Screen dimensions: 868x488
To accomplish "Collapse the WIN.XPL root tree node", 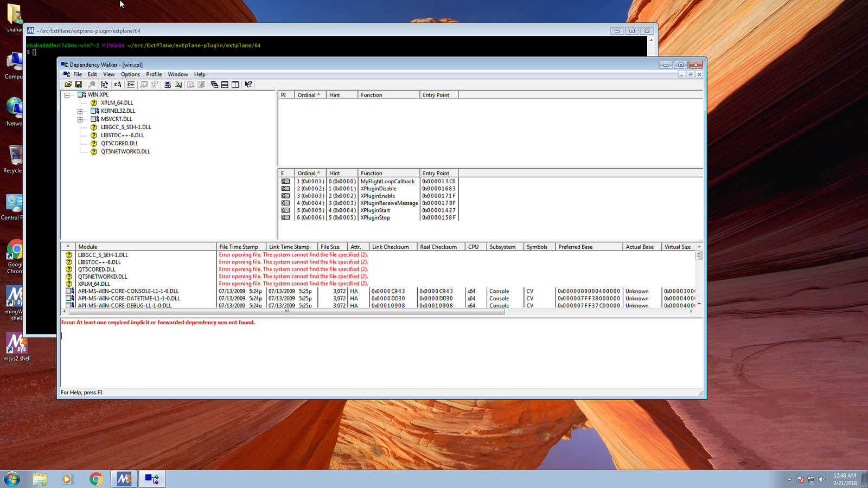I will (67, 95).
